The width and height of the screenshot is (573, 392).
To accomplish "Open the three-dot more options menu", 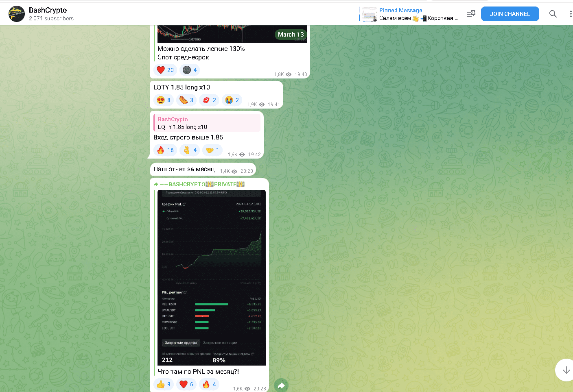I will tap(571, 14).
